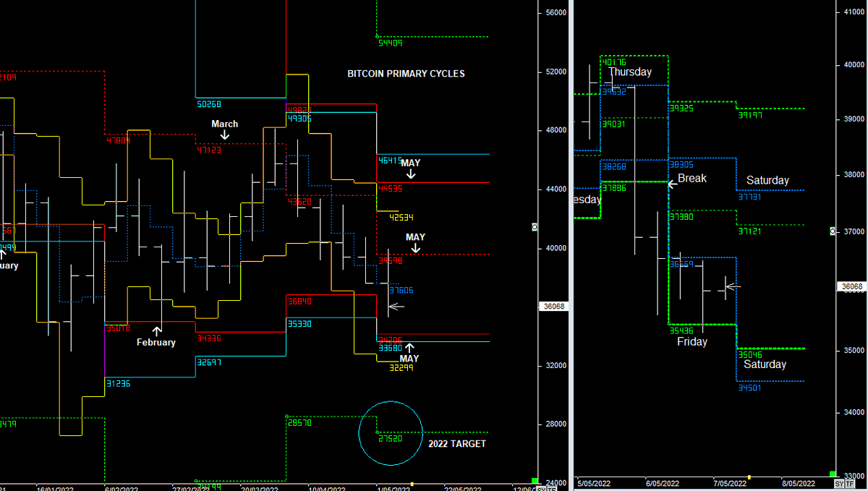Click the 41000 value on the right price axis

(854, 12)
